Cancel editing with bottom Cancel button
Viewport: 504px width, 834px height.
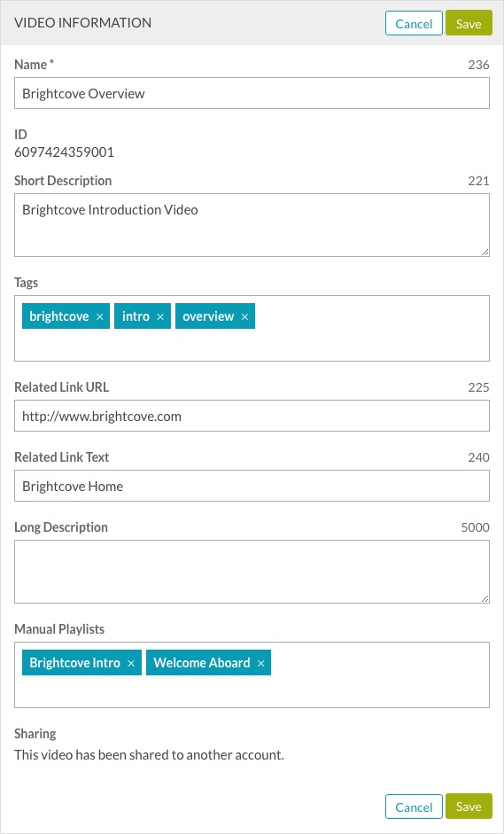[414, 807]
